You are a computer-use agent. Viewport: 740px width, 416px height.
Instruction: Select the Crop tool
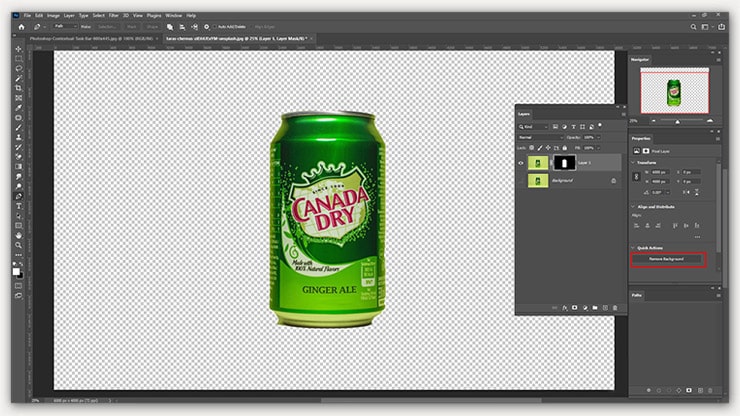point(18,88)
